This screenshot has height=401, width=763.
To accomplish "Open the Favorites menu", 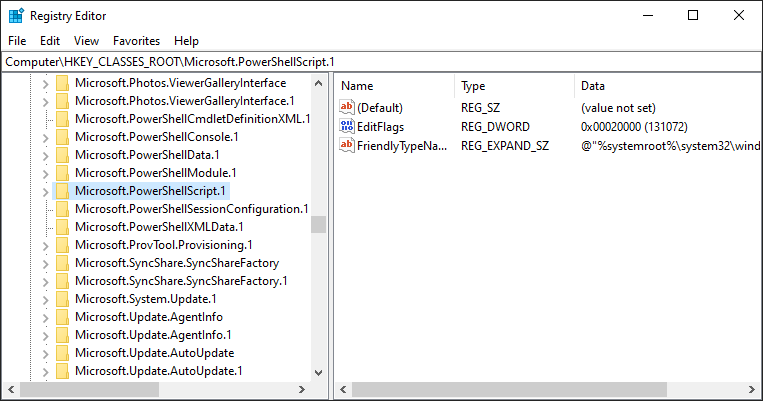I will coord(136,41).
